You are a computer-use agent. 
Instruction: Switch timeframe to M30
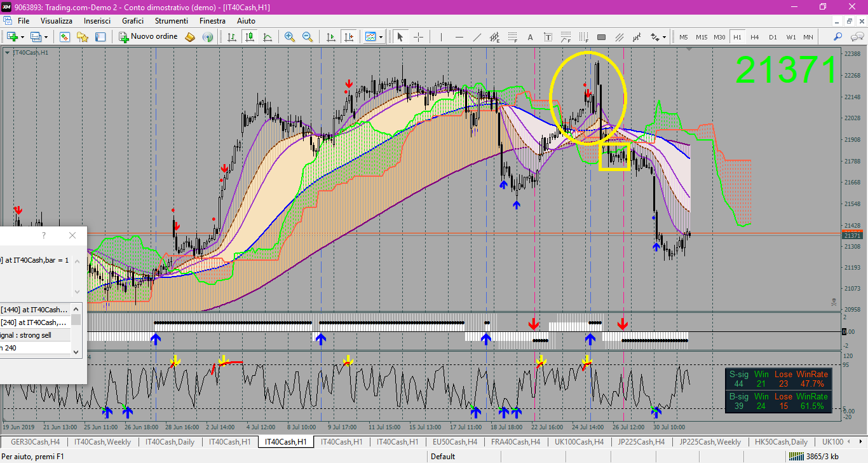[x=719, y=37]
